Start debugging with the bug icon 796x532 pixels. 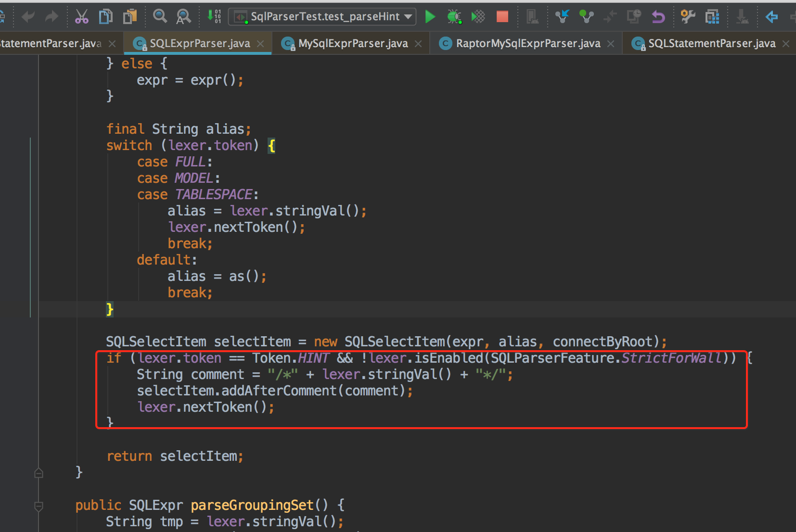point(454,16)
